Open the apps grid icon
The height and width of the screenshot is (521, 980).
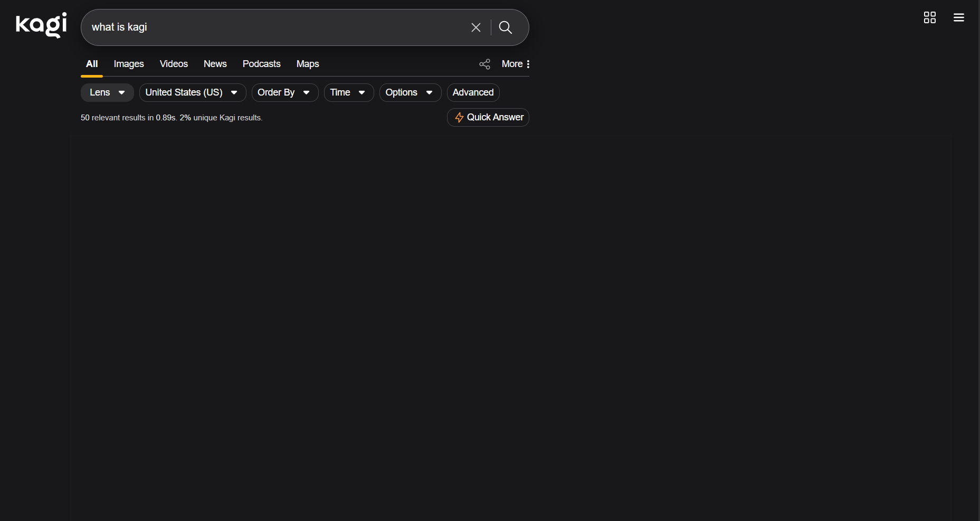929,17
